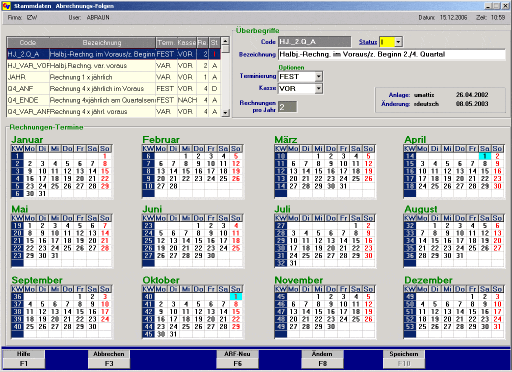The height and width of the screenshot is (372, 512).
Task: Click the application icon in title bar
Action: (x=6, y=5)
